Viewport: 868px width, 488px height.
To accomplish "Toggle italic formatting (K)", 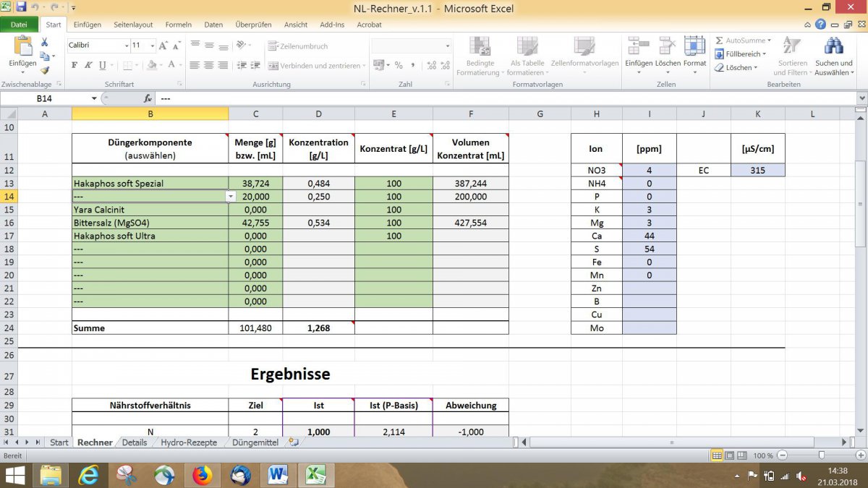I will point(88,65).
